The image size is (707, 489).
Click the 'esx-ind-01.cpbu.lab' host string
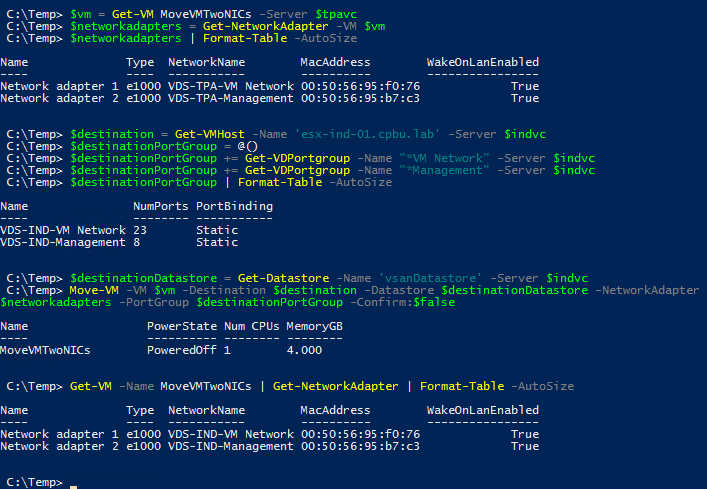click(367, 134)
